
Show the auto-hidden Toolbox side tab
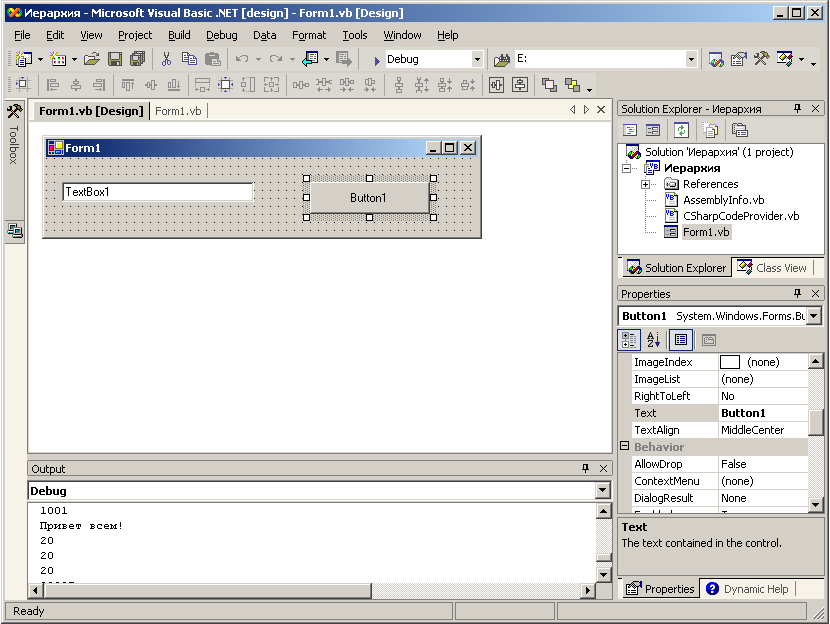coord(14,136)
